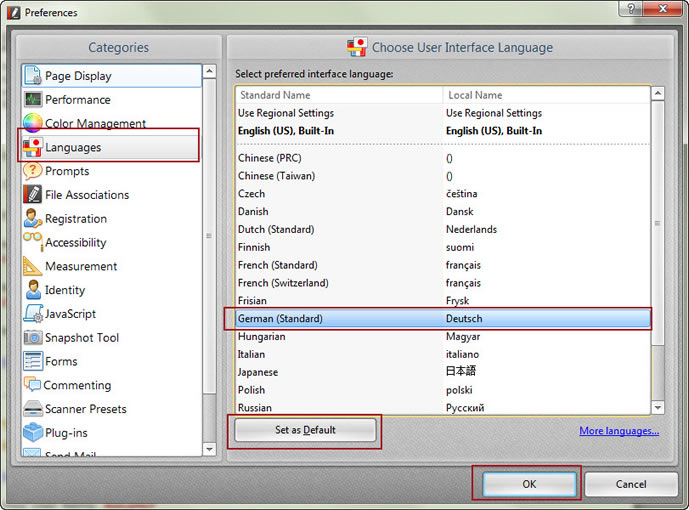Click the File Associations icon
The height and width of the screenshot is (510, 689).
[33, 195]
